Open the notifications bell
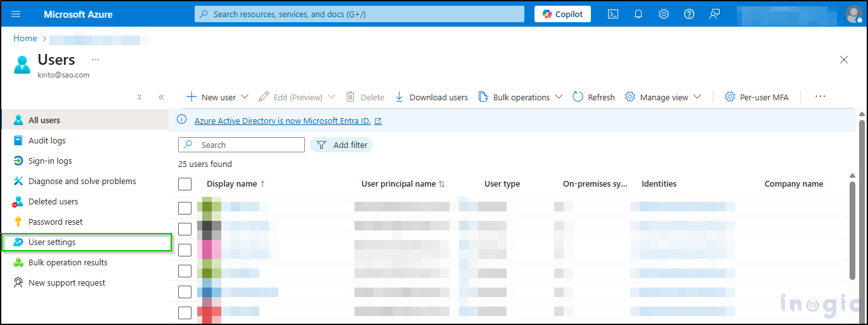Image resolution: width=868 pixels, height=325 pixels. 638,14
